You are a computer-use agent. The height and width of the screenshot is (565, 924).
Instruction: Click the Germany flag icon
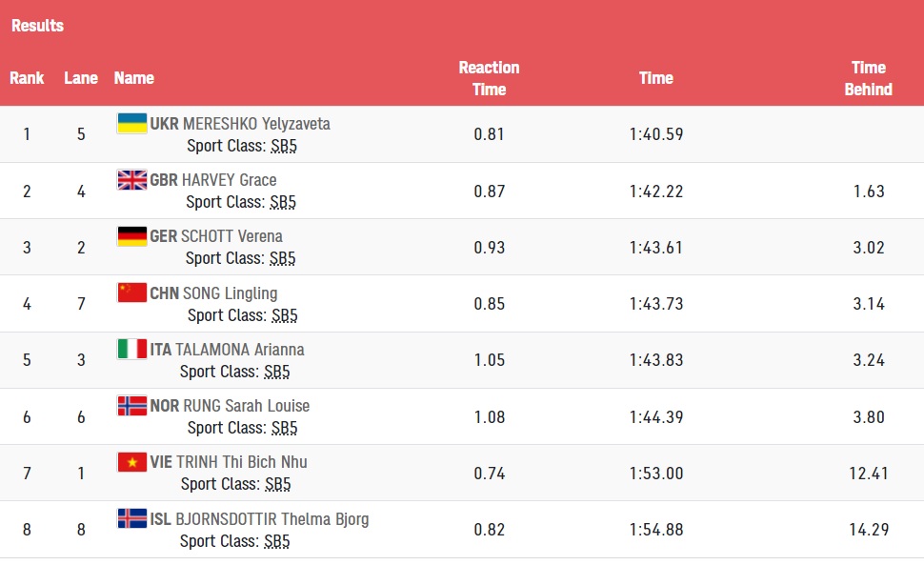(x=132, y=236)
